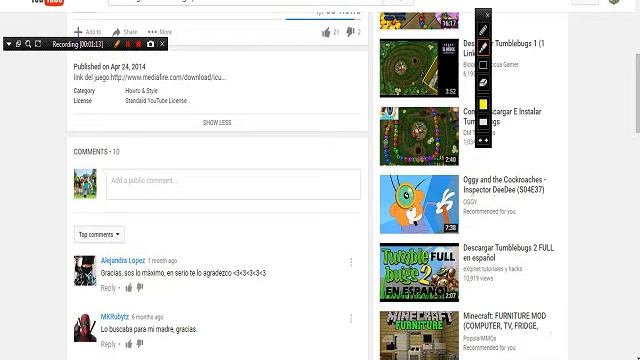Open MKRubytz's channel link
Screen dimensions: 640x360
click(115, 317)
